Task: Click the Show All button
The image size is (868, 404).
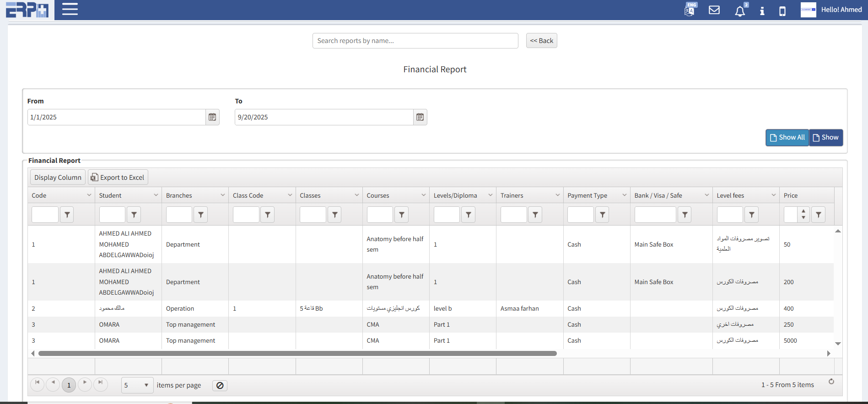Action: pos(787,137)
